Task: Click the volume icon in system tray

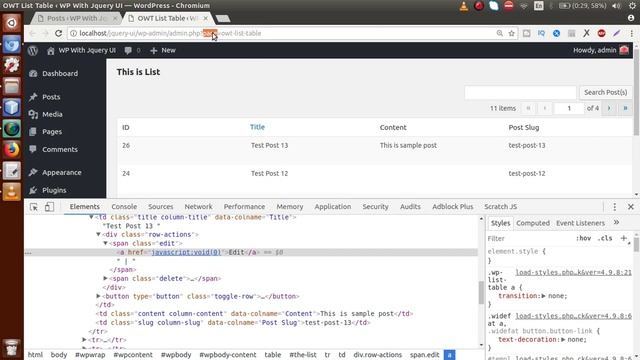Action: [616, 6]
